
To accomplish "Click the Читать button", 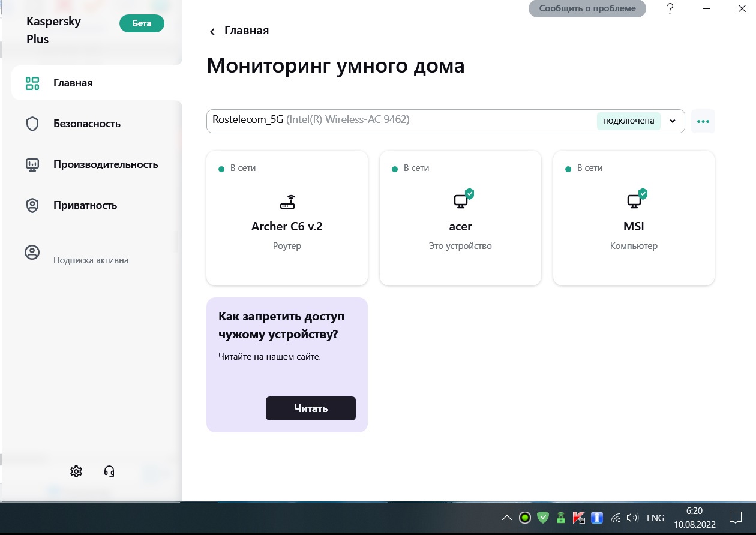I will pyautogui.click(x=311, y=408).
